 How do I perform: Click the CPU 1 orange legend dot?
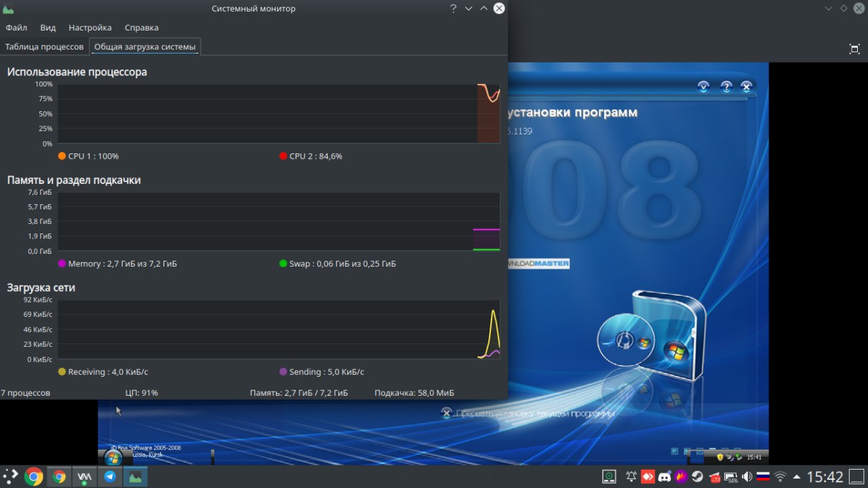tap(62, 156)
